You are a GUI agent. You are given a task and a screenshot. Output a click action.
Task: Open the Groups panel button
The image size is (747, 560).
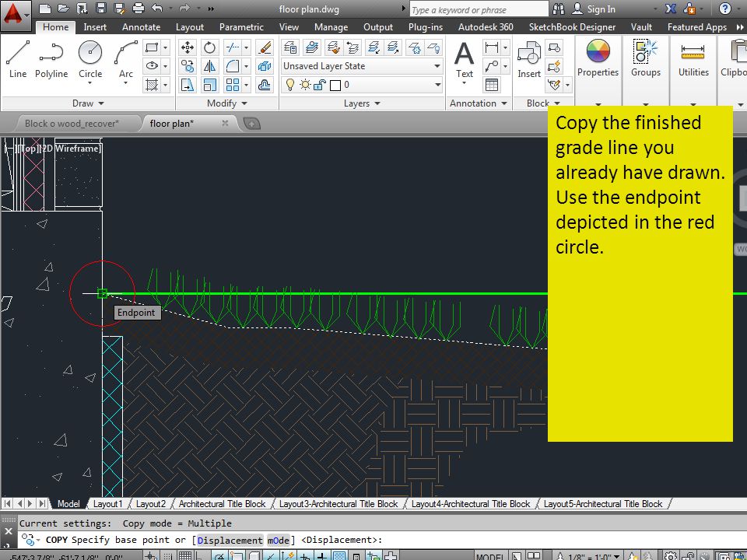click(x=646, y=59)
